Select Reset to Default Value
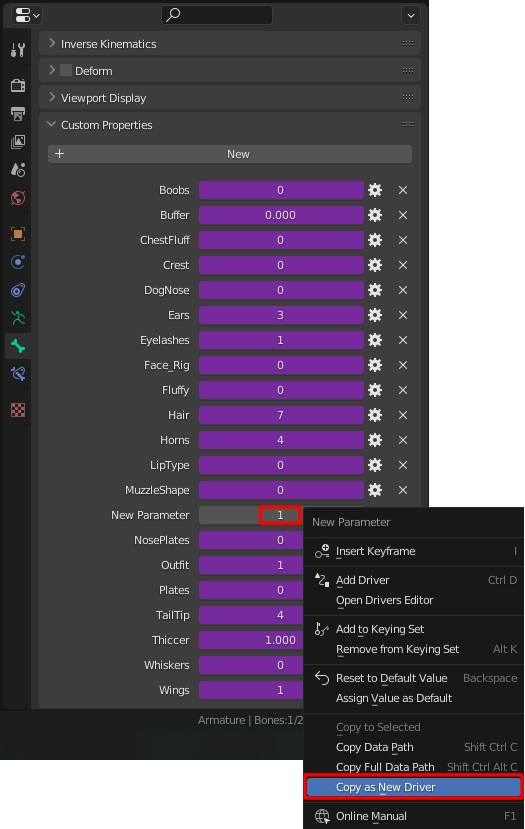525x829 pixels. tap(413, 678)
